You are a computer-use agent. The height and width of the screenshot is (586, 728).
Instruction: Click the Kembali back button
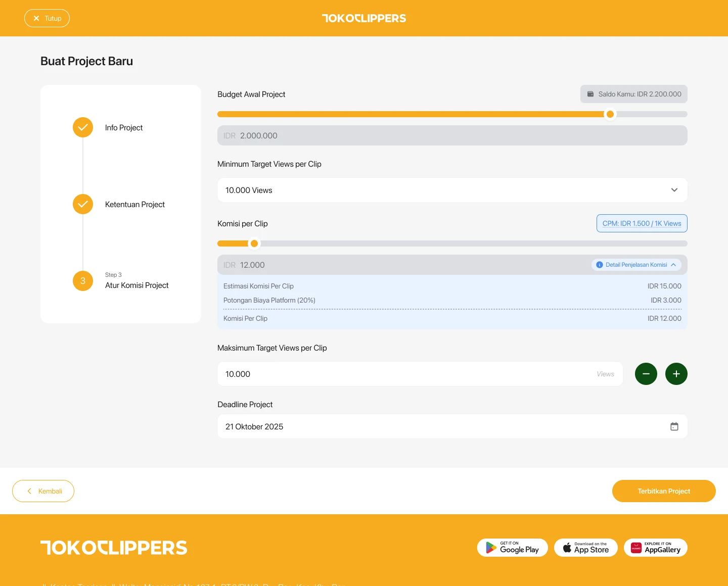point(43,491)
